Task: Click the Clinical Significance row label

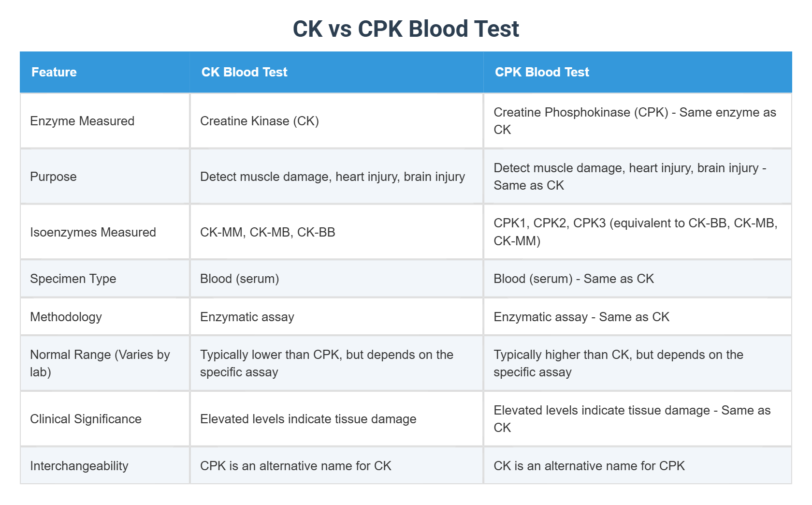Action: click(105, 419)
